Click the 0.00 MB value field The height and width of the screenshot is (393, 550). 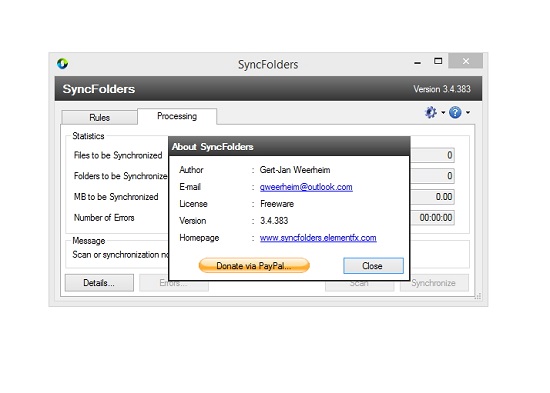[432, 196]
